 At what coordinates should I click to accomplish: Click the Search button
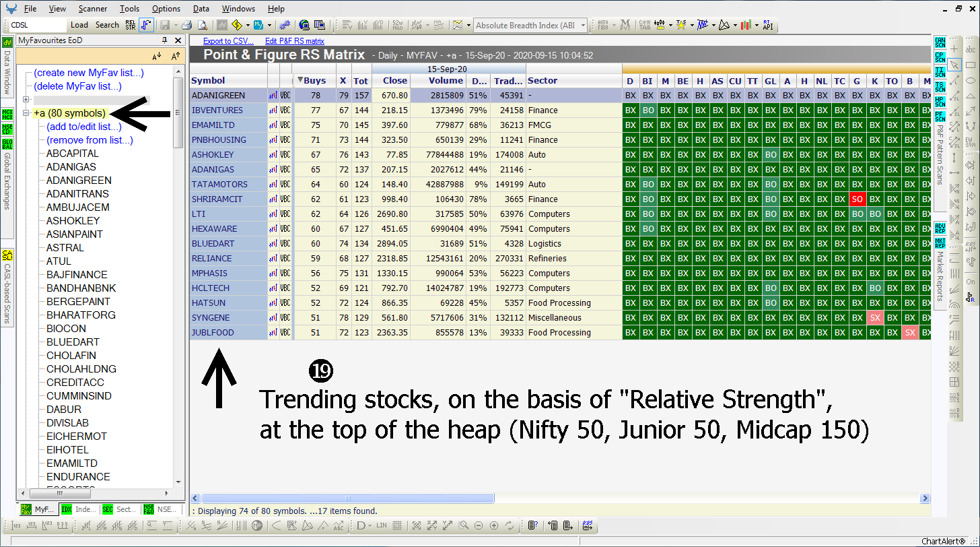click(107, 25)
